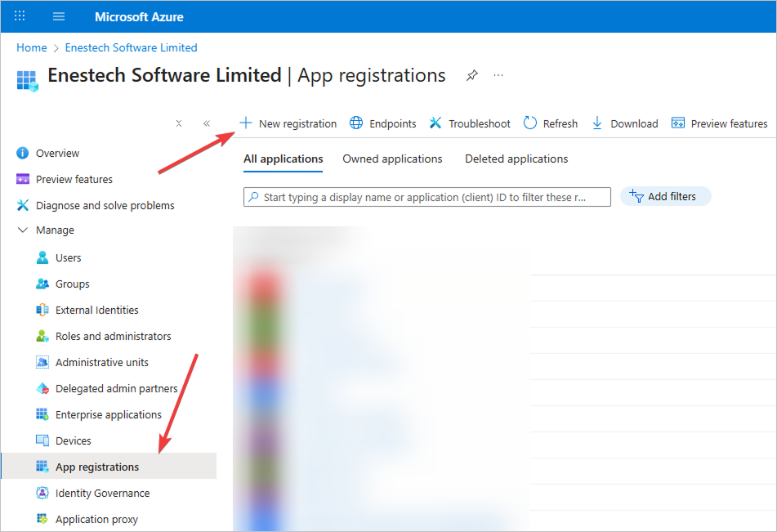This screenshot has height=532, width=777.
Task: Click the Endpoints globe icon
Action: pos(356,123)
